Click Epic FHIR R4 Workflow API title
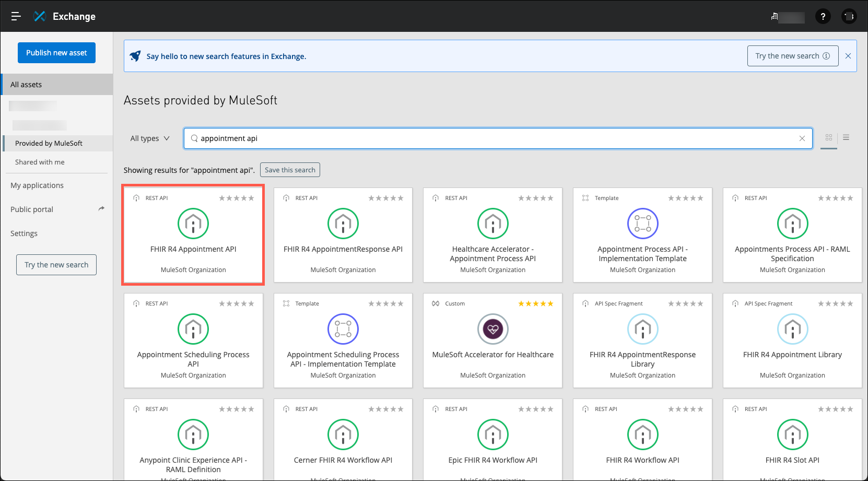The image size is (868, 481). (493, 460)
